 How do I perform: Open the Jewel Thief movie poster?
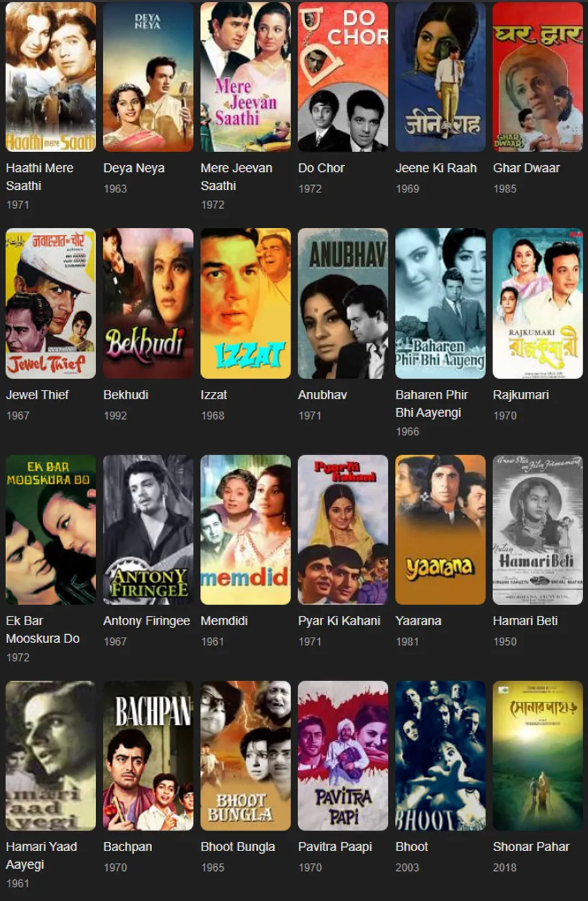click(50, 303)
